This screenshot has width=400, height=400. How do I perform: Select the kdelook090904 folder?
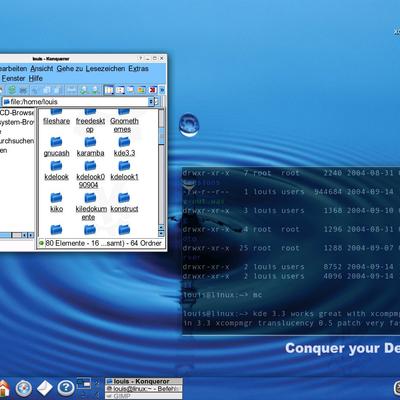tap(90, 175)
